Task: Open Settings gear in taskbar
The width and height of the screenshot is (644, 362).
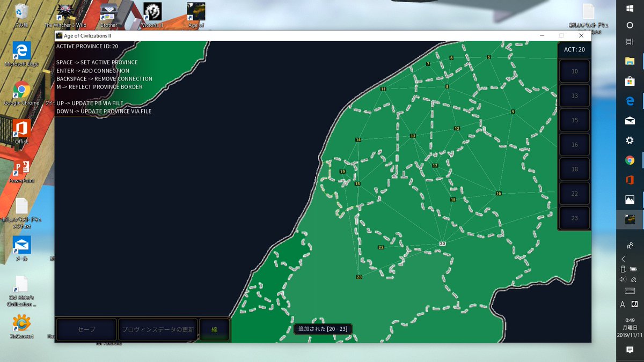Action: [630, 140]
